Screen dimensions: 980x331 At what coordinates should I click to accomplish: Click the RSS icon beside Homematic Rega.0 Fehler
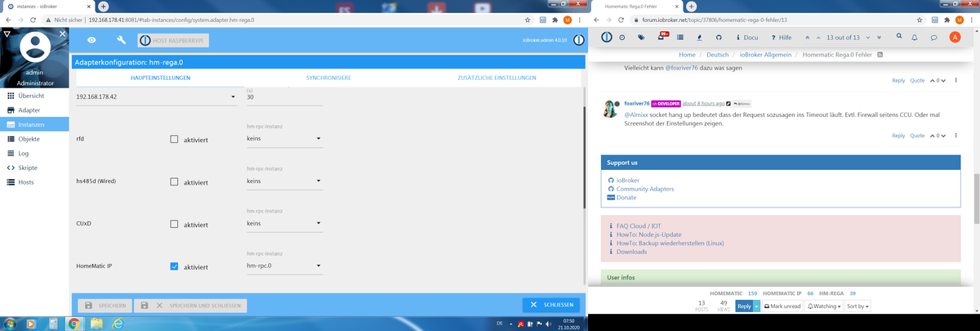click(880, 55)
